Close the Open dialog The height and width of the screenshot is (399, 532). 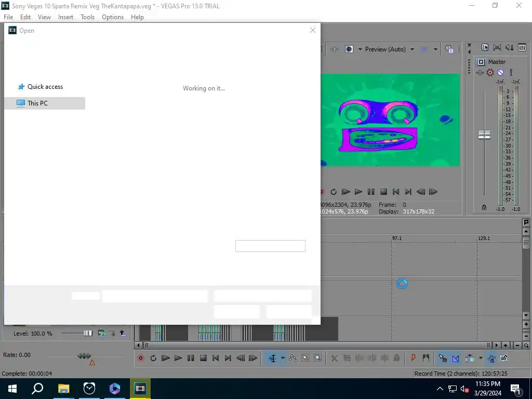coord(312,30)
